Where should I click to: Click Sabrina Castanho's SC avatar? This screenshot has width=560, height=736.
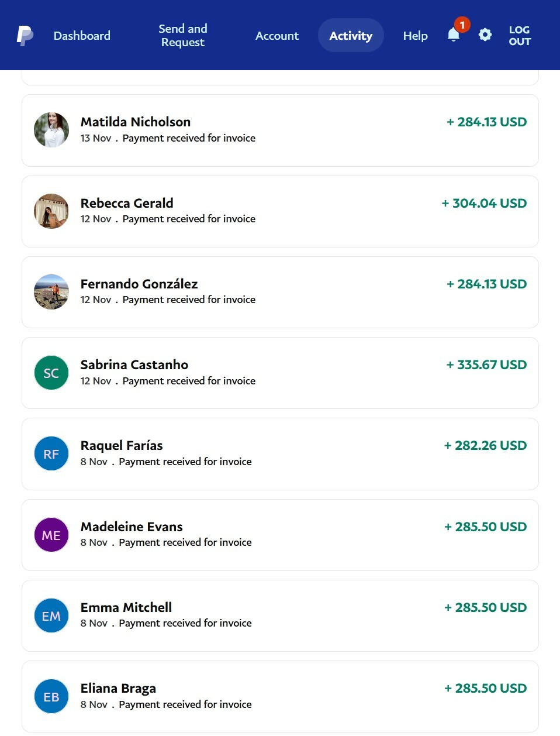click(51, 373)
